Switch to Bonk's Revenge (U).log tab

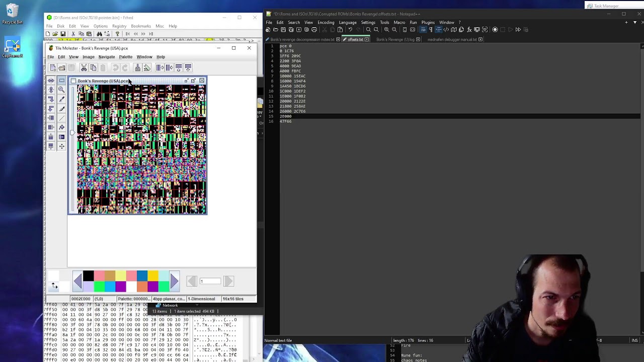(395, 39)
